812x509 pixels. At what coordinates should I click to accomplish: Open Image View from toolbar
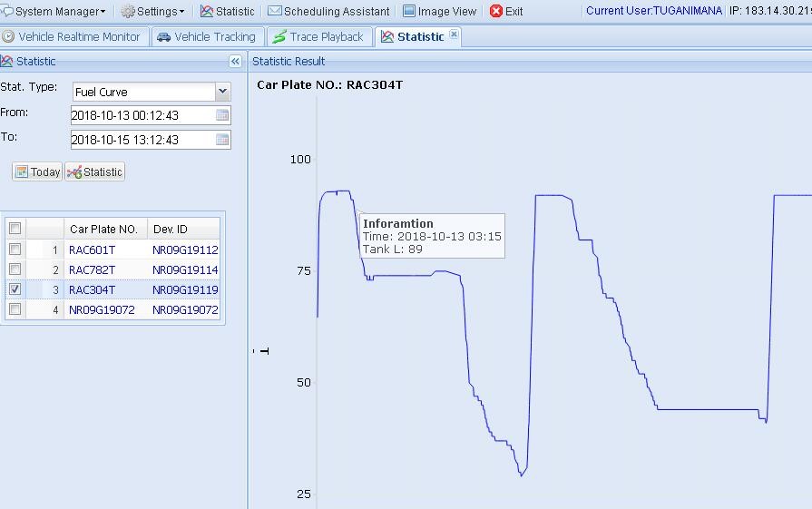tap(439, 11)
